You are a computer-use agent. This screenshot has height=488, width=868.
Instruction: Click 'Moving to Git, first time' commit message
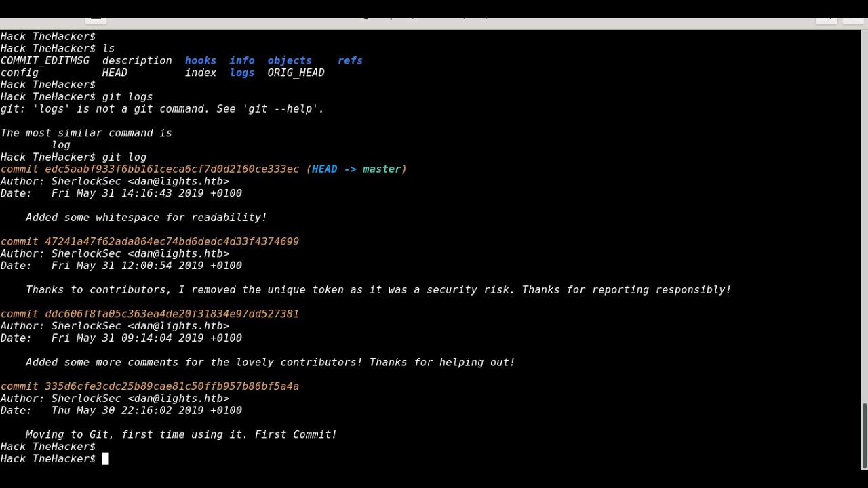(181, 434)
